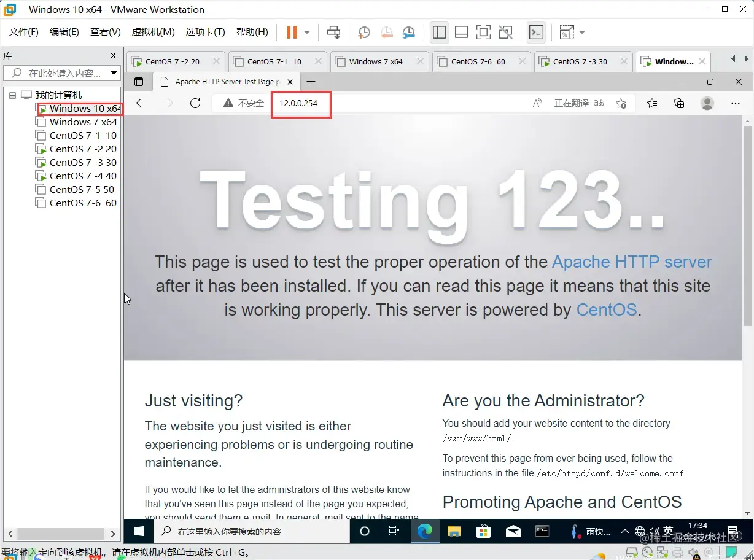This screenshot has width=754, height=560.
Task: Close the library (库) panel
Action: (113, 56)
